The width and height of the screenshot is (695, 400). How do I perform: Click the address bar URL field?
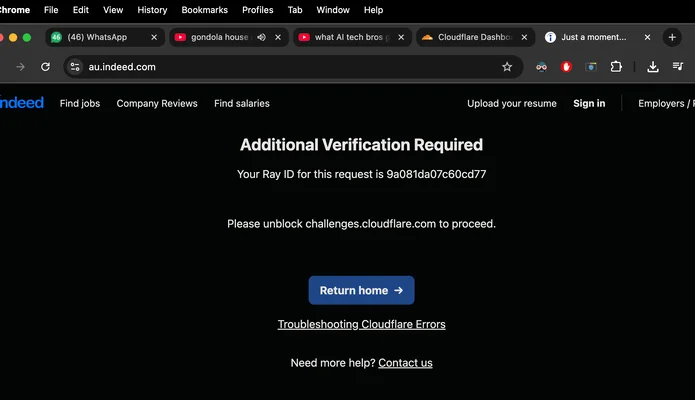click(293, 67)
